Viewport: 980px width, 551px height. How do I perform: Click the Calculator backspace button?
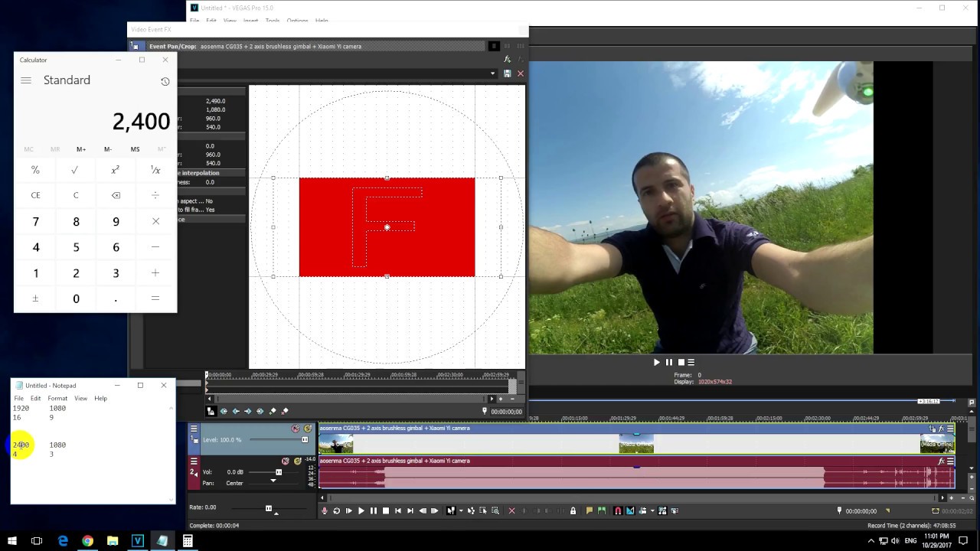point(116,195)
